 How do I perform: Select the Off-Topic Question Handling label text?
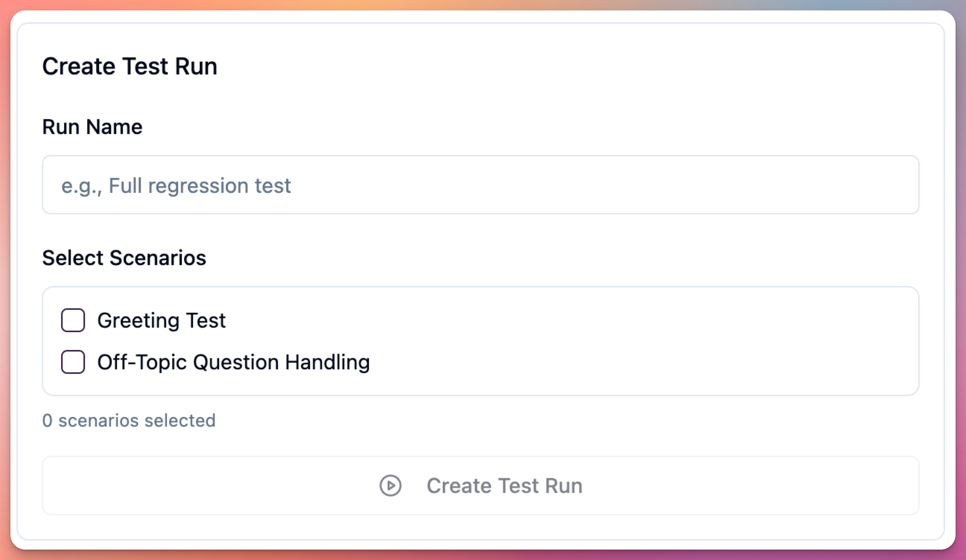234,361
